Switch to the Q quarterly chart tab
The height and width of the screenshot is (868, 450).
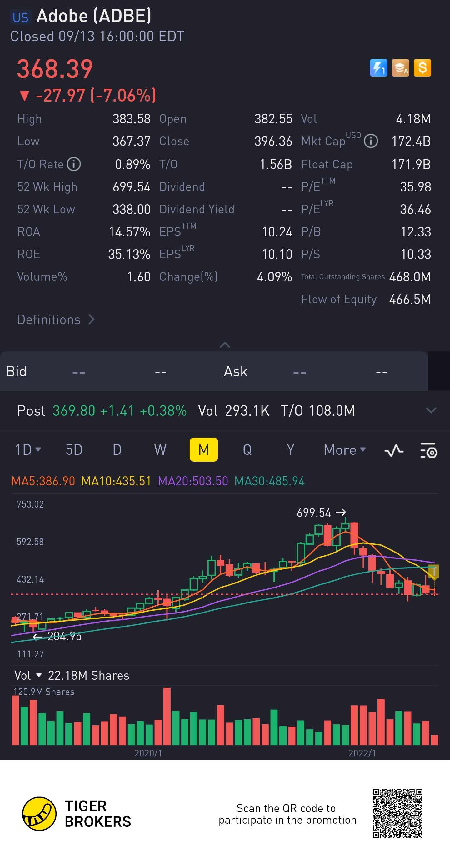[x=247, y=450]
